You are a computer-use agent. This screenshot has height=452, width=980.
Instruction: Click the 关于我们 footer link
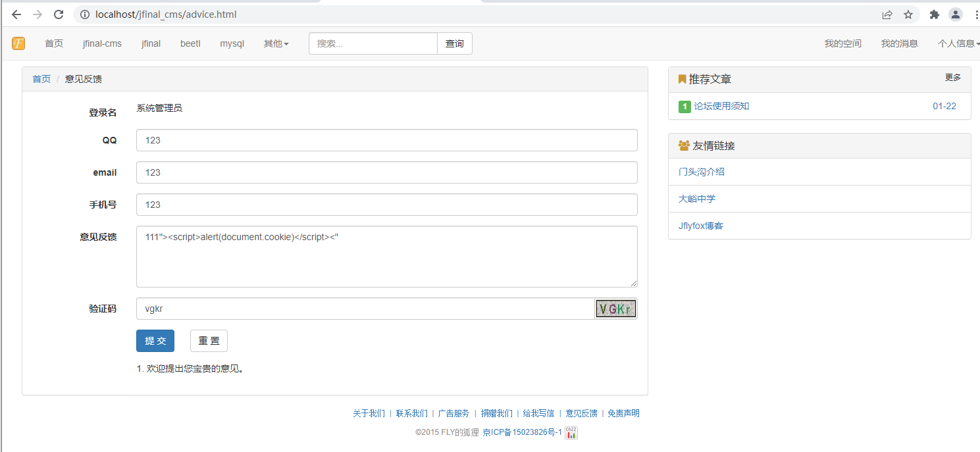point(369,413)
